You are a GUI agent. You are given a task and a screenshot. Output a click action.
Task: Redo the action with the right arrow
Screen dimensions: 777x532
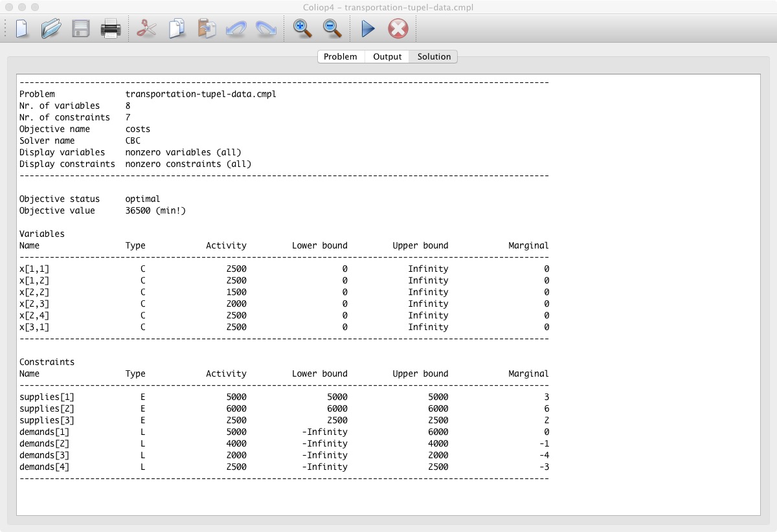pyautogui.click(x=265, y=29)
